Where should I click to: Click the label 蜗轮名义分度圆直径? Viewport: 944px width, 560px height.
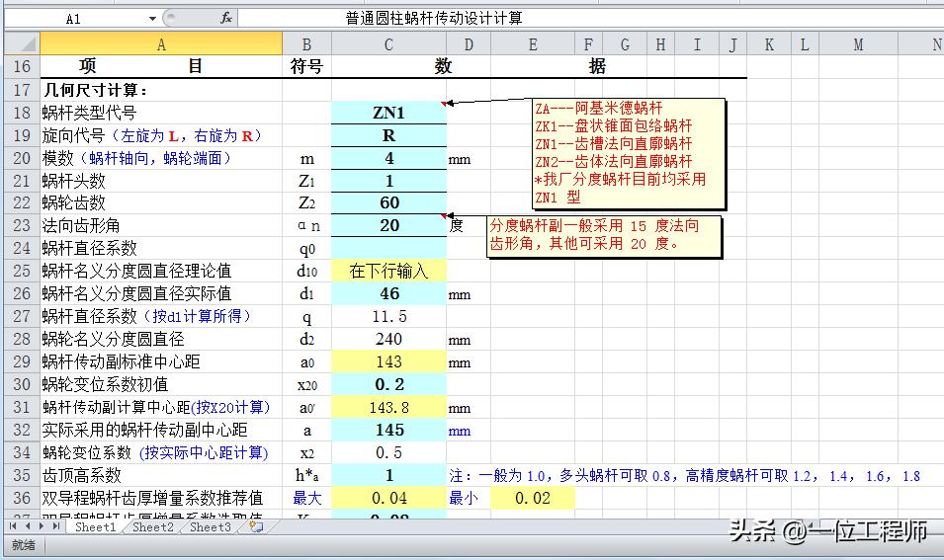(114, 339)
